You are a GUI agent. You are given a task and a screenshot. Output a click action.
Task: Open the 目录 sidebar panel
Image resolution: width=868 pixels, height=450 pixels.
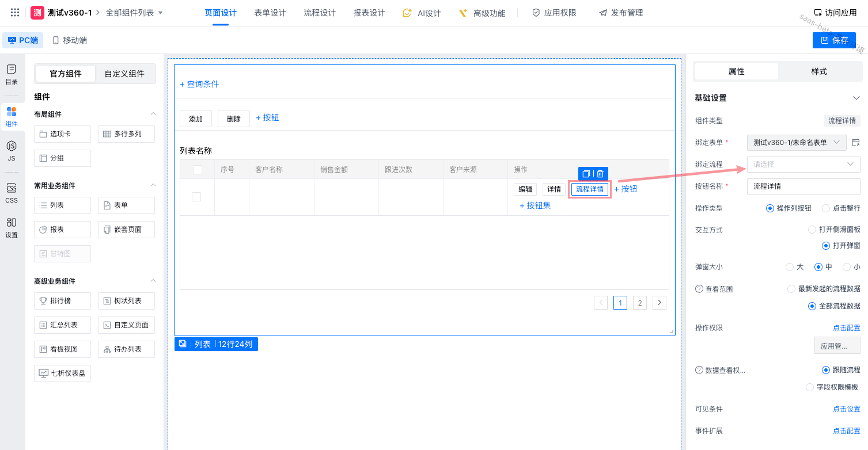pos(12,74)
